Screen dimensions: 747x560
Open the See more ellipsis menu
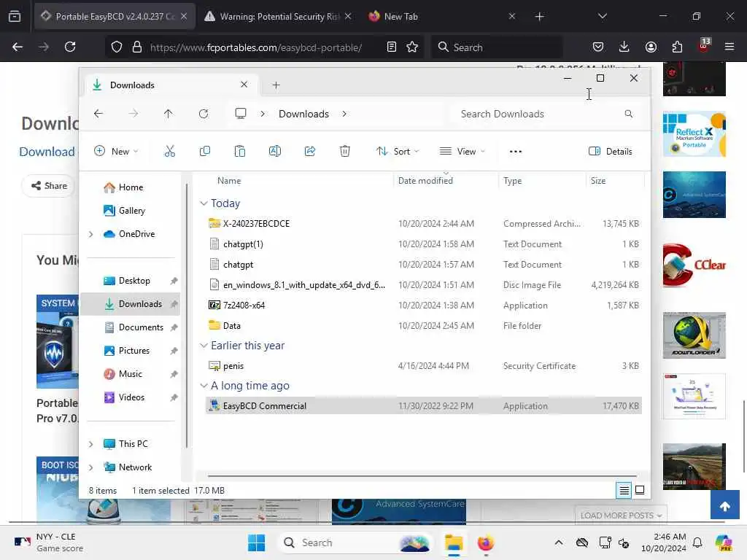[516, 152]
